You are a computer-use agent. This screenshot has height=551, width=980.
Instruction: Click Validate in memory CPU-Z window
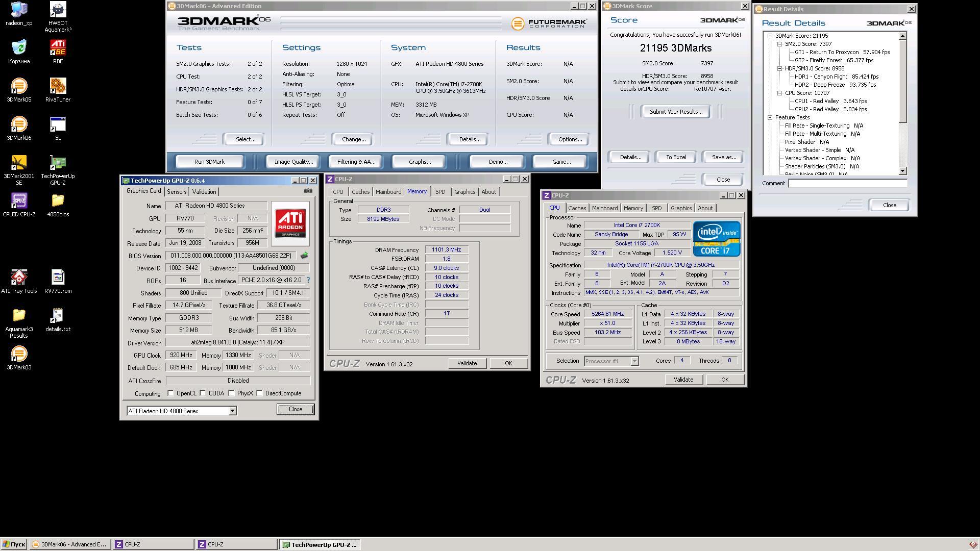467,363
